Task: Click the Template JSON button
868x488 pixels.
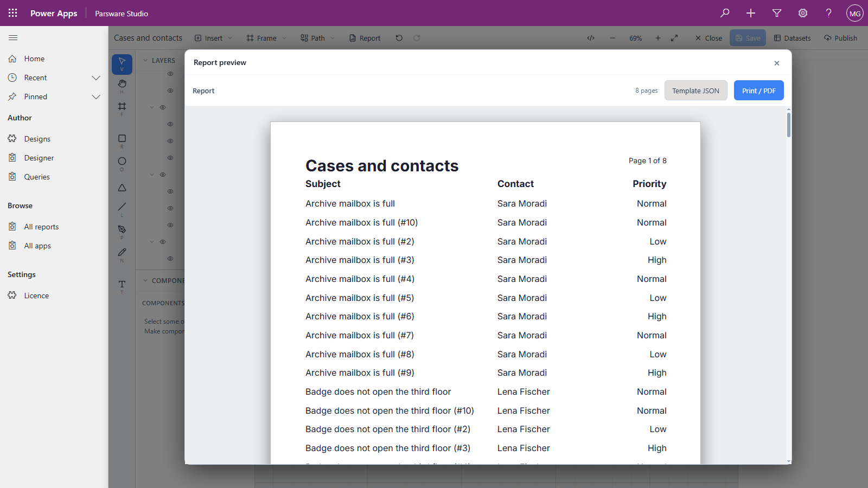Action: [695, 91]
